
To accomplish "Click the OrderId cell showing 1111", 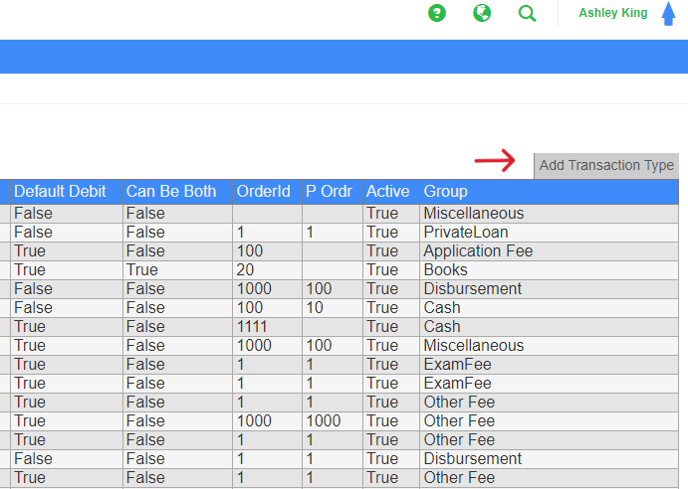I will 251,327.
